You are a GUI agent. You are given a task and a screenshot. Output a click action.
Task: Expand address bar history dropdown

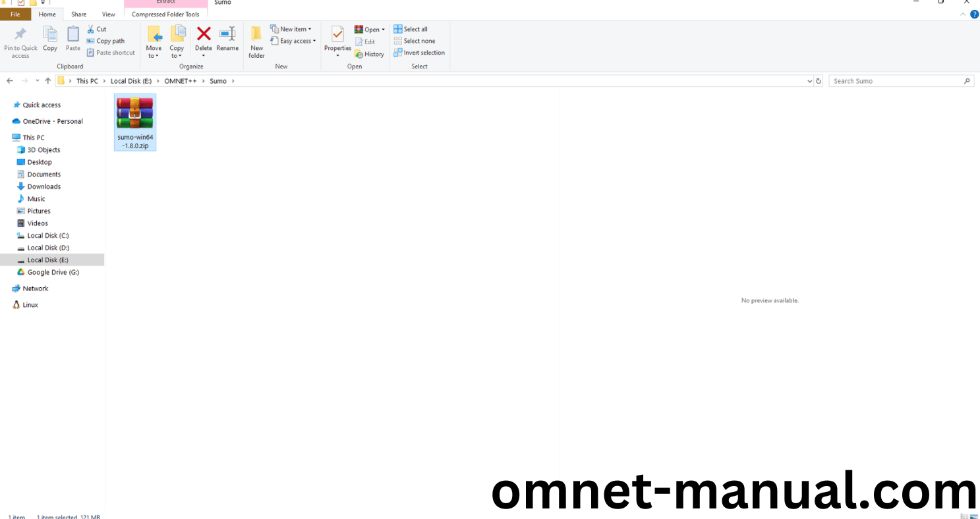(x=809, y=81)
